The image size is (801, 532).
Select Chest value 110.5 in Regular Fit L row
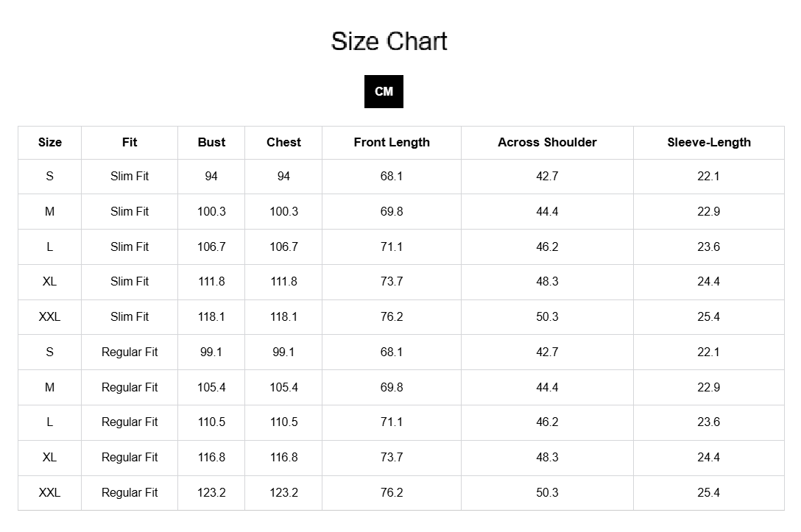coord(283,422)
